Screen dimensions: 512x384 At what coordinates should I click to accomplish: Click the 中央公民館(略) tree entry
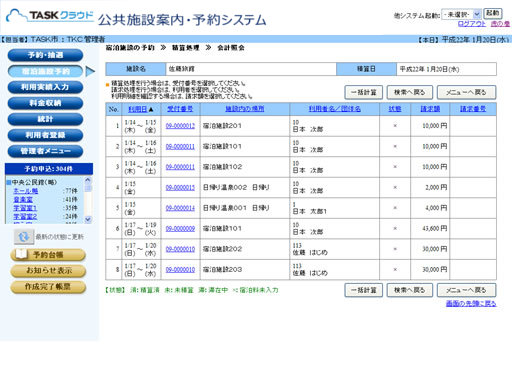[34, 182]
